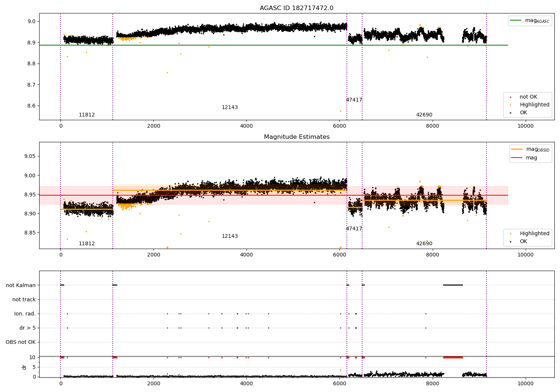Click the 9.0 y-tick in the top plot
The width and height of the screenshot is (560, 392).
coord(32,22)
